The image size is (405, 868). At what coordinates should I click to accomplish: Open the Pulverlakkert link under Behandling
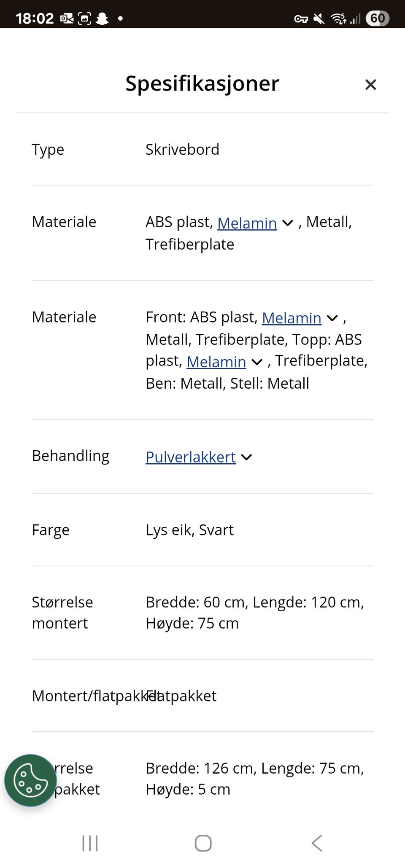[190, 457]
